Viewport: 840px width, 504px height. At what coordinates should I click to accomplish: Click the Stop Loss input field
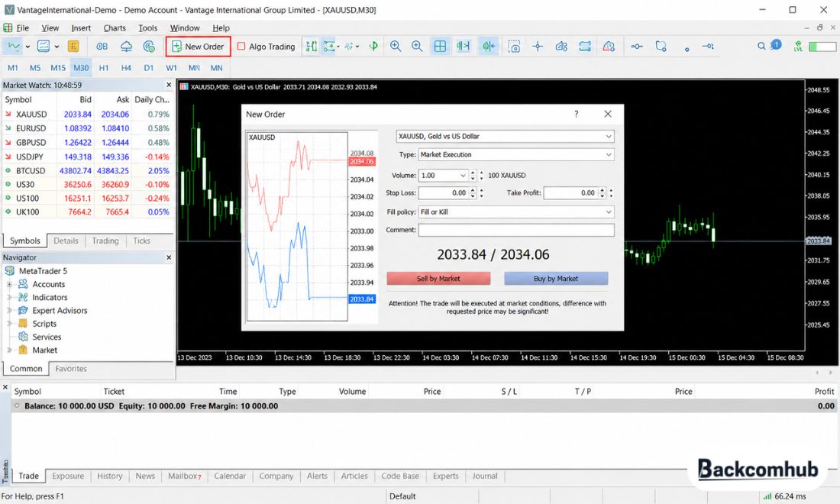(444, 192)
